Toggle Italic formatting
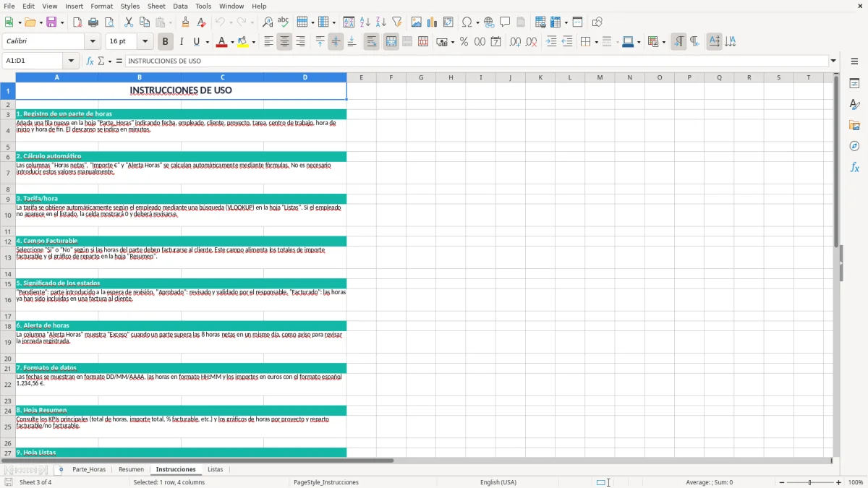The height and width of the screenshot is (488, 868). [x=182, y=42]
